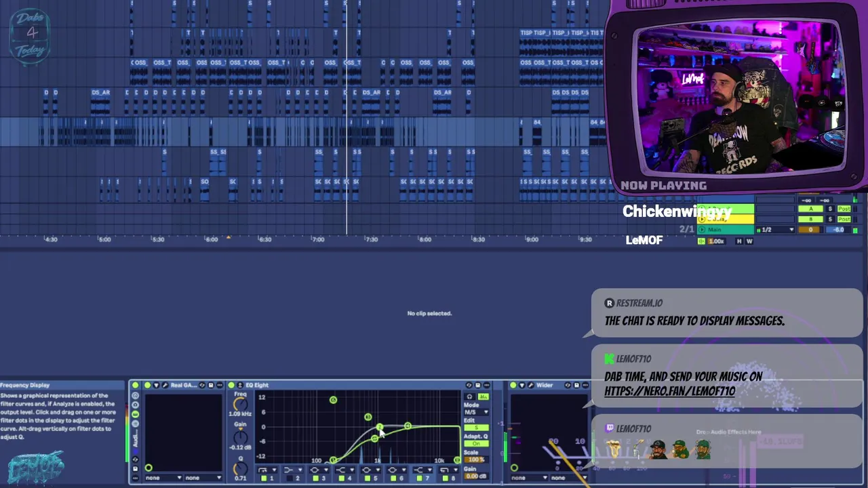Click the Edit S channel button
Viewport: 868px width, 488px height.
[476, 428]
